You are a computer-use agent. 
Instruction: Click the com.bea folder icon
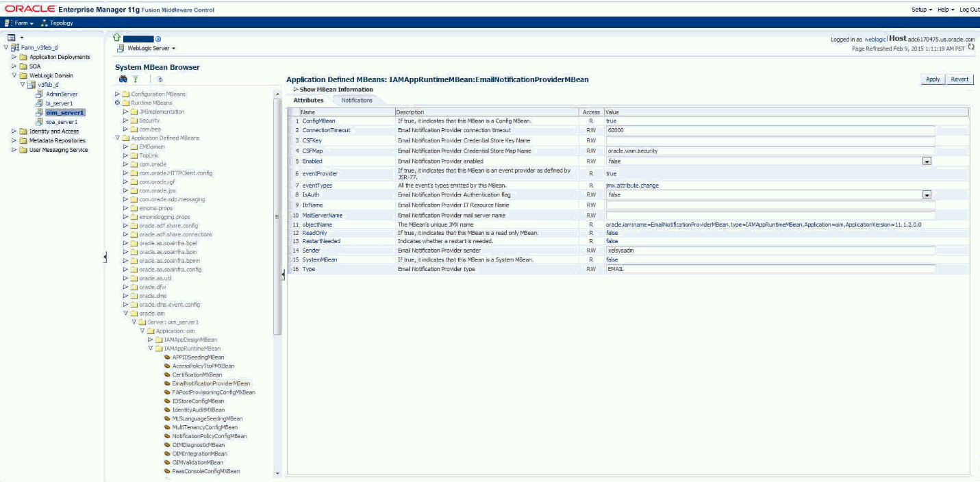(x=134, y=129)
